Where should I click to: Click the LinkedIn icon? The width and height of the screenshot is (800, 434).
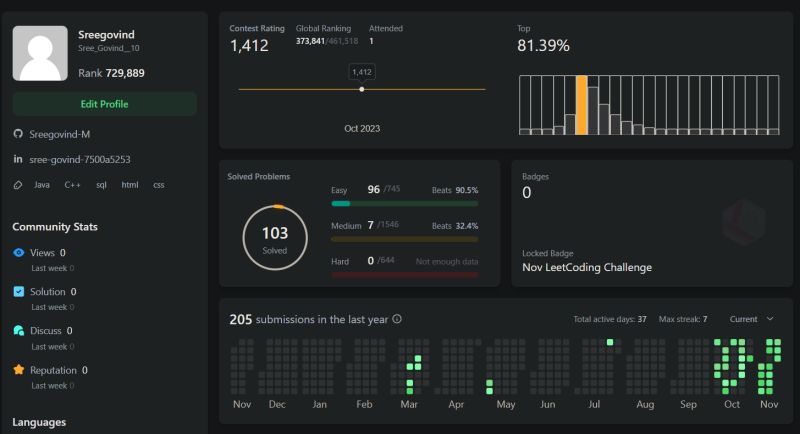[x=18, y=159]
